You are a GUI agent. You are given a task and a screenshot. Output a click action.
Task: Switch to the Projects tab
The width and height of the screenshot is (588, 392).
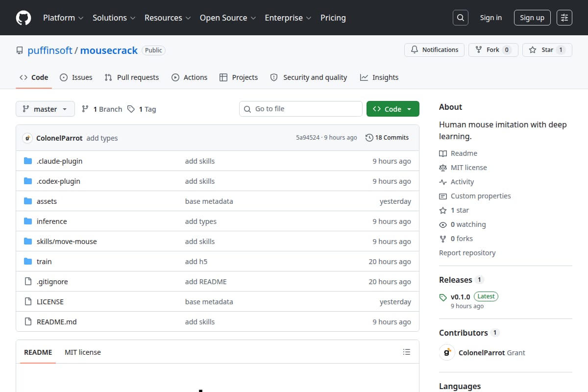[239, 77]
